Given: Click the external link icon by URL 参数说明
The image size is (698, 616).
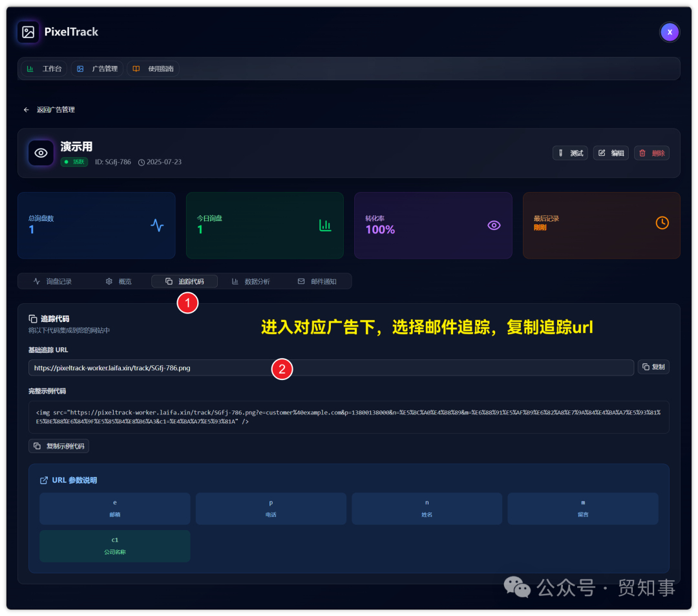Looking at the screenshot, I should coord(44,480).
